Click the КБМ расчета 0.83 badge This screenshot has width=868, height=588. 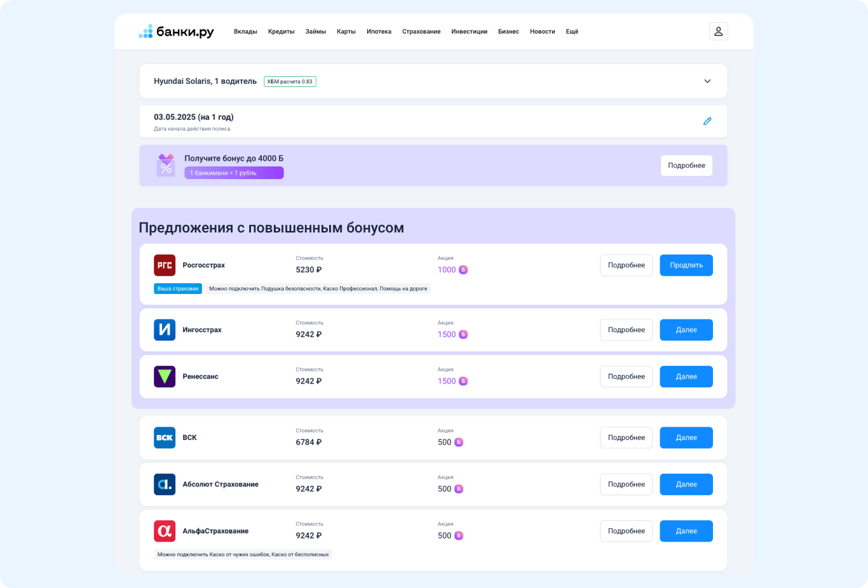point(290,81)
